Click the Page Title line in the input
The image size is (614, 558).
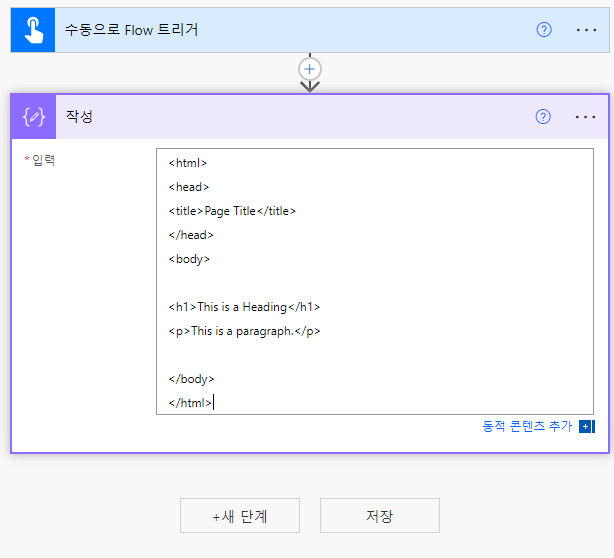232,211
